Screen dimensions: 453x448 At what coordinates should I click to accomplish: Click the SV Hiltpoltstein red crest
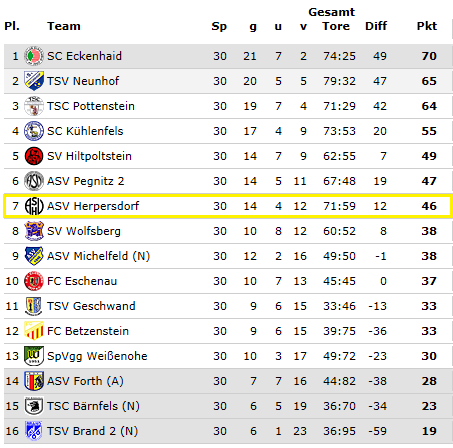point(34,156)
